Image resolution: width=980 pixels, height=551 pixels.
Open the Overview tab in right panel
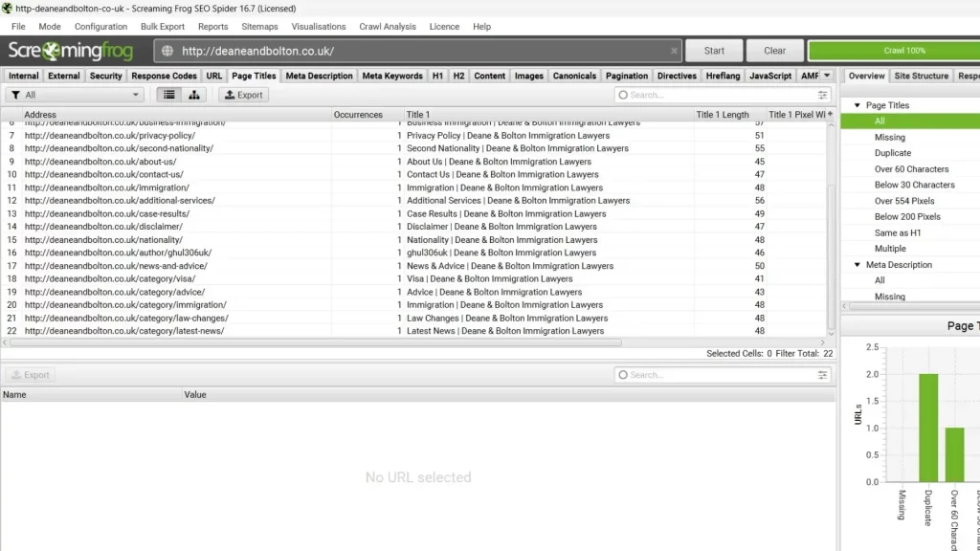866,76
